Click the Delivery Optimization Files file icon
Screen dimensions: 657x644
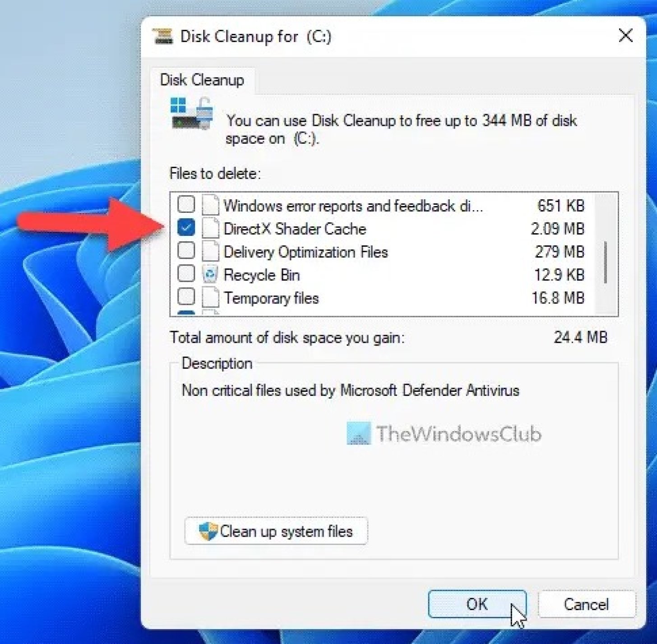[210, 251]
